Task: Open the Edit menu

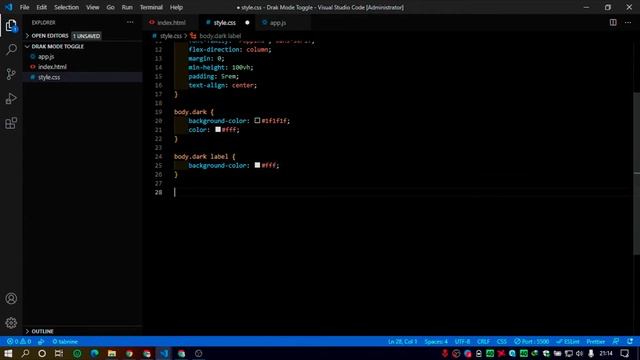Action: click(x=42, y=7)
